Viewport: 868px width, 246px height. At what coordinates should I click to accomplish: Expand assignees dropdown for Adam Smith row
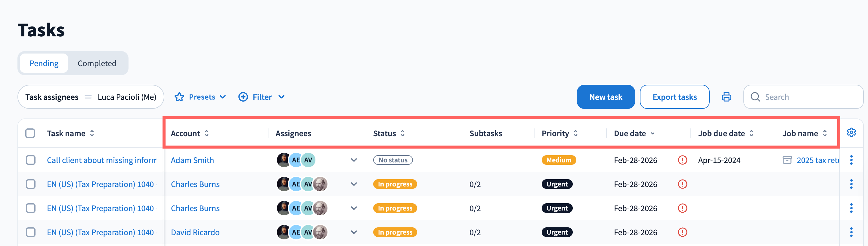coord(354,160)
